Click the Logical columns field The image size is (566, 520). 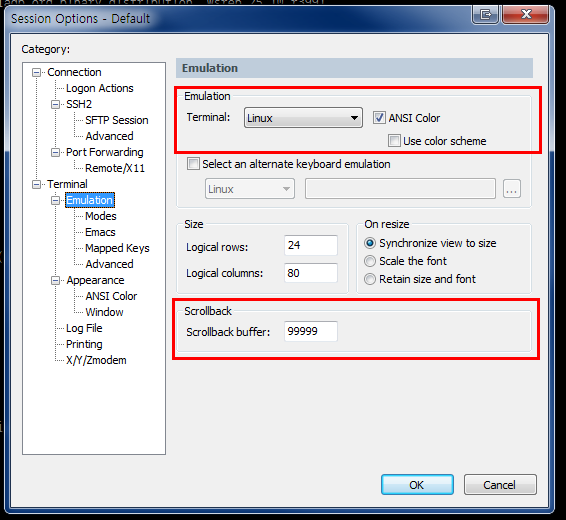(311, 273)
